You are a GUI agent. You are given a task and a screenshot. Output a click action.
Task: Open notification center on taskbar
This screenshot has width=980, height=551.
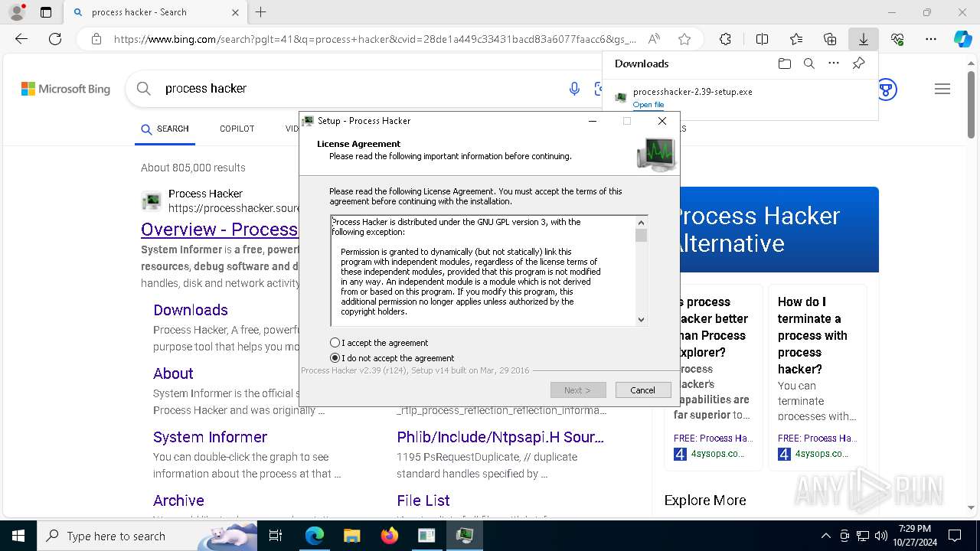click(955, 536)
